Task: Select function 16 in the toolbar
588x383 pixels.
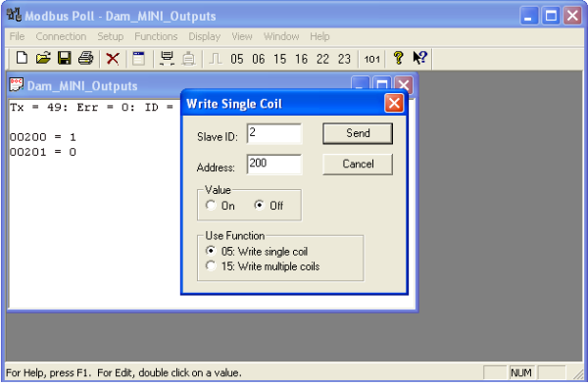Action: point(301,59)
